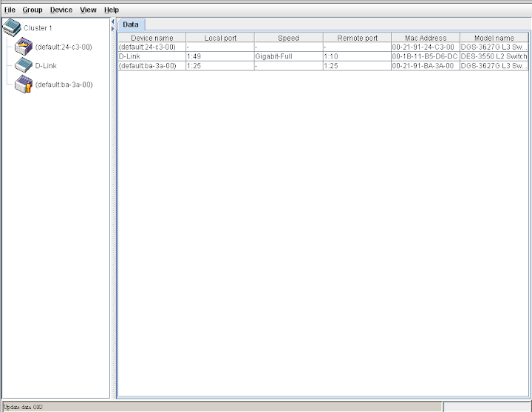Sort by Device name column header
The image size is (532, 412).
pyautogui.click(x=152, y=38)
